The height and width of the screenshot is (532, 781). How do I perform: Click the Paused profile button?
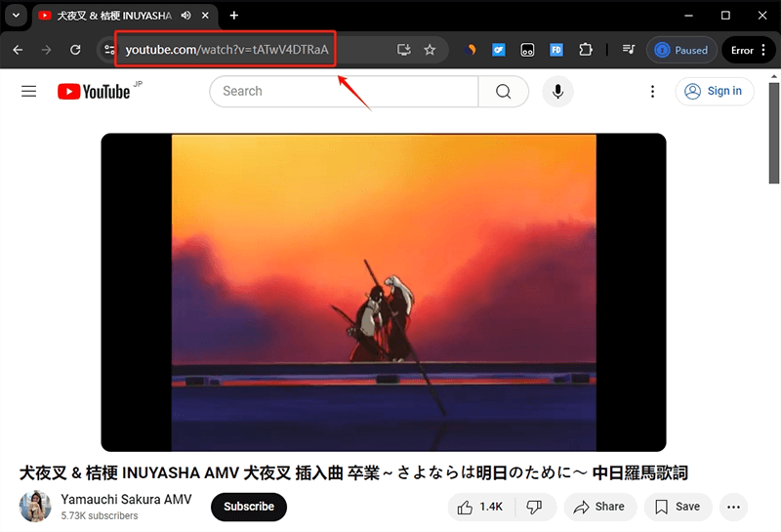pyautogui.click(x=681, y=50)
